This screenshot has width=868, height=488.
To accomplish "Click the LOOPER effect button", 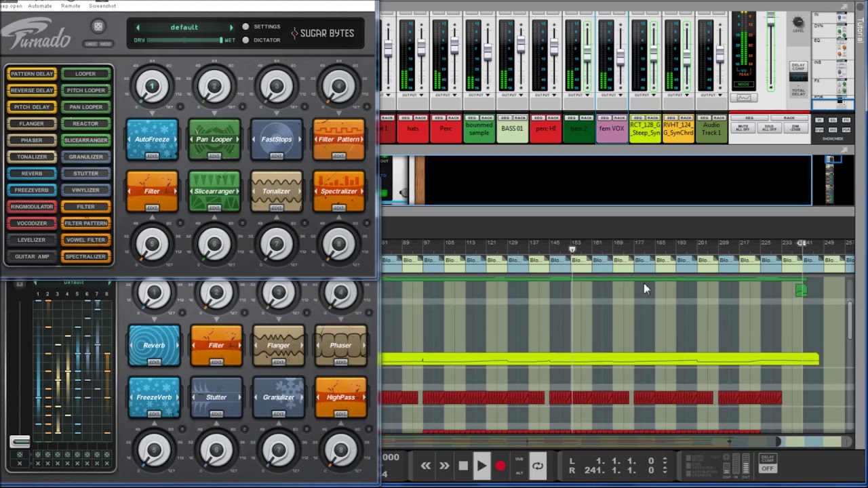I will (85, 74).
